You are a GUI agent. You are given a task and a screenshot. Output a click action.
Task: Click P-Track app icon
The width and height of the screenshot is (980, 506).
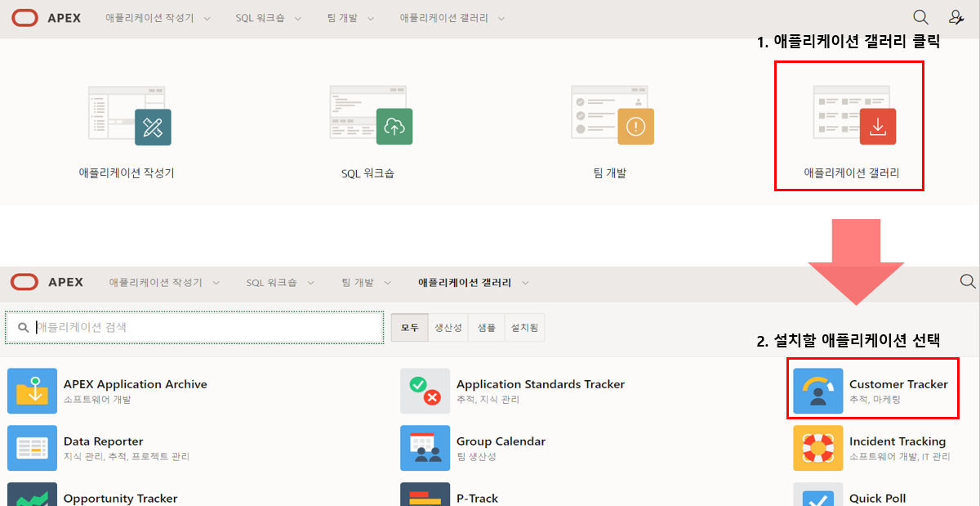coord(425,495)
